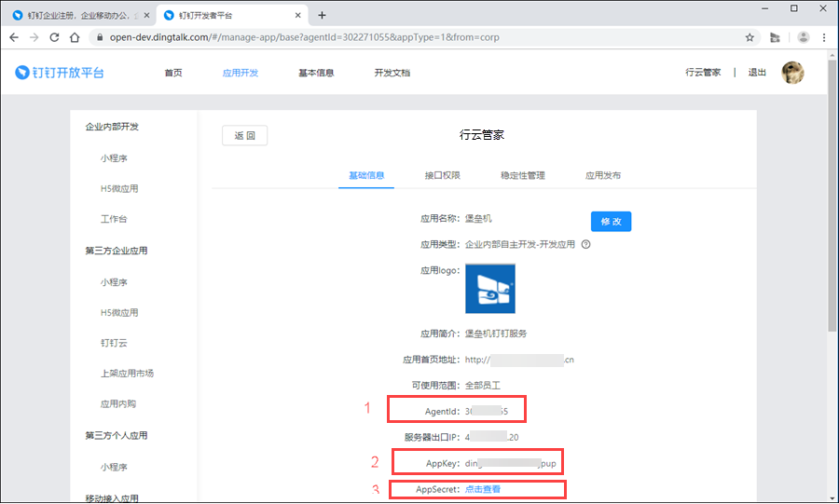Click the 应用logo image
The height and width of the screenshot is (504, 839).
490,288
